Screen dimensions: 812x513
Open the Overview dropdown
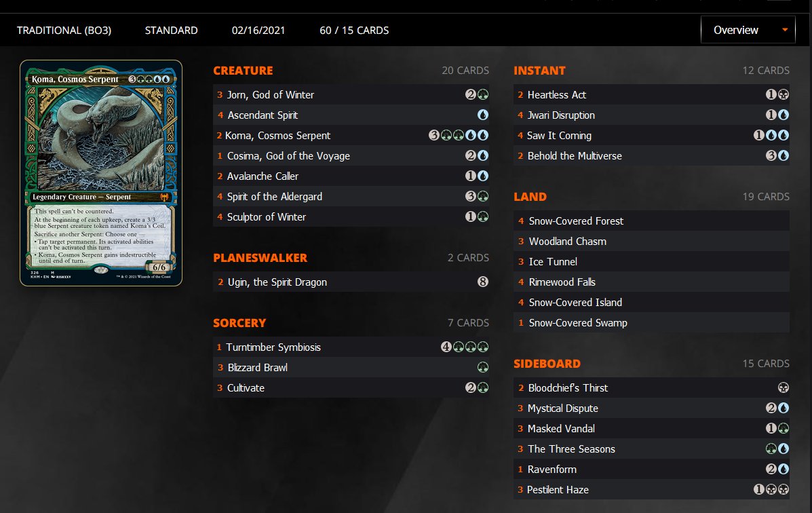coord(748,30)
